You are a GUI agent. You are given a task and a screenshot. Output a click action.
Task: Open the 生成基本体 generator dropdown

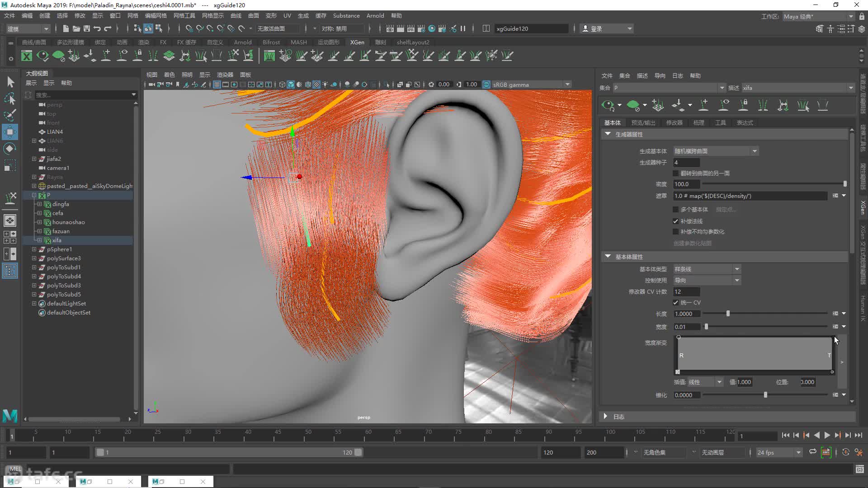[x=716, y=151]
